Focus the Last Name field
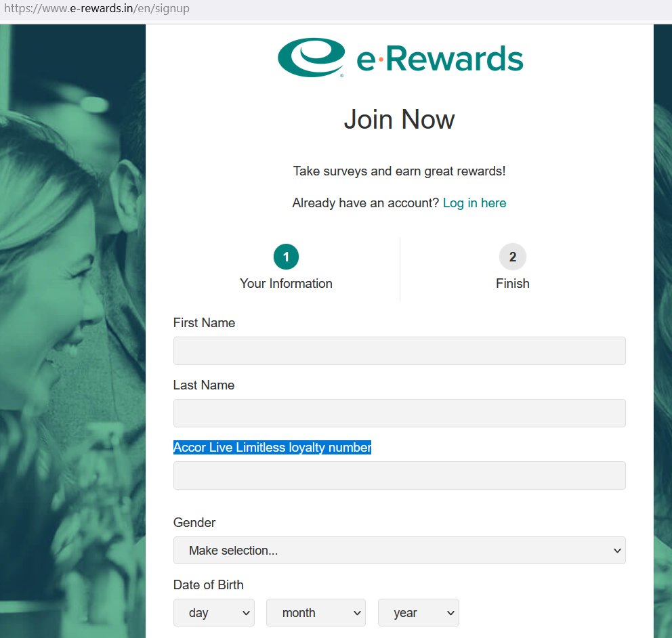 [x=400, y=413]
